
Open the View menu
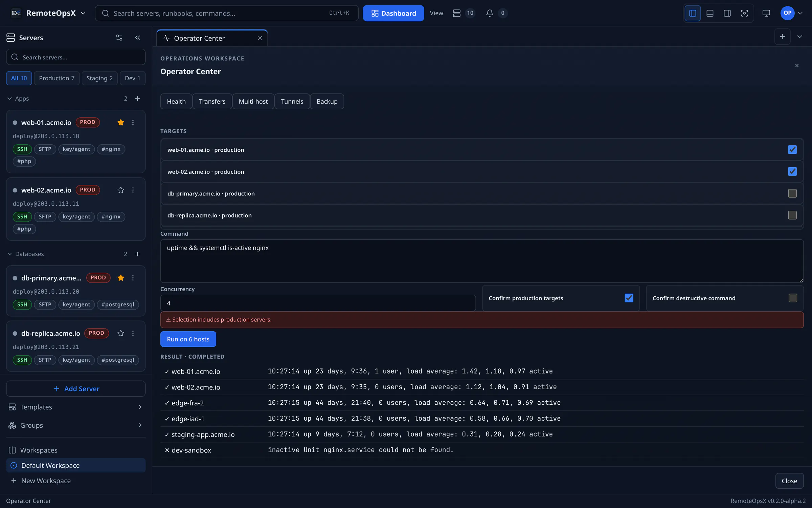[436, 13]
